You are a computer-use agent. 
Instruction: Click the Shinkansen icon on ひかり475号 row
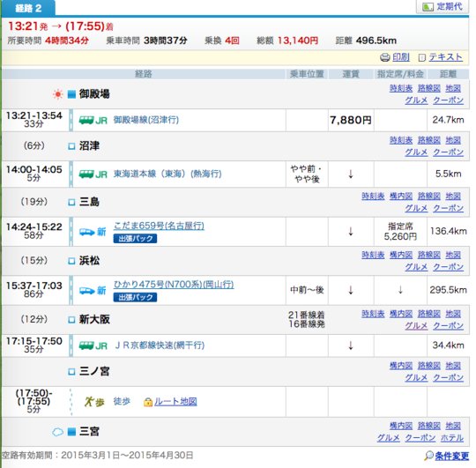[93, 291]
